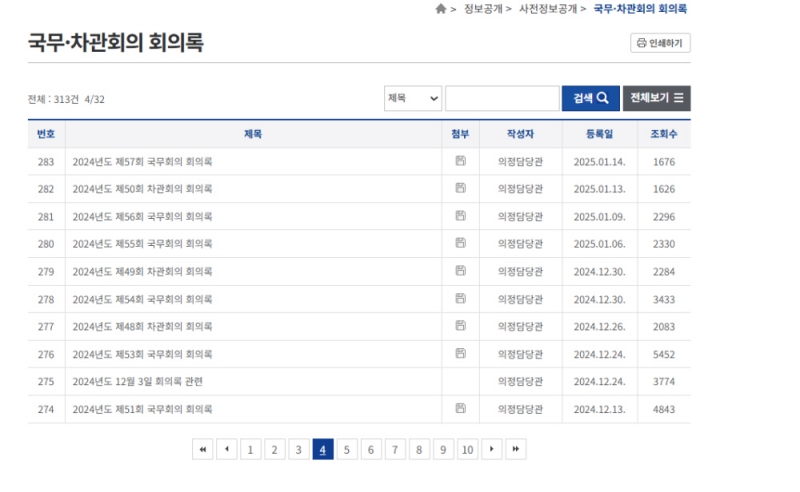Click view count 3433 cell
This screenshot has height=492, width=800.
(x=664, y=299)
